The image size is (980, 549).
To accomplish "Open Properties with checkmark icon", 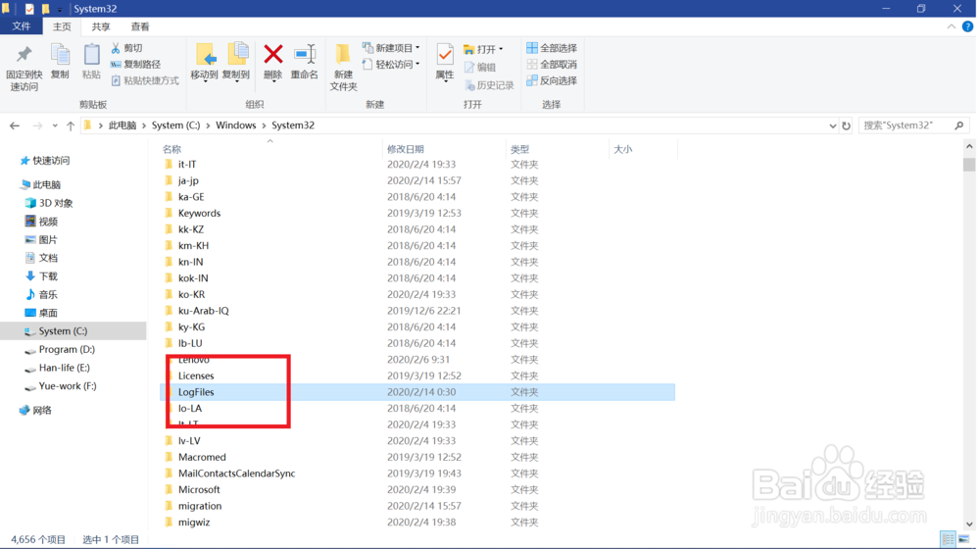I will [x=445, y=63].
